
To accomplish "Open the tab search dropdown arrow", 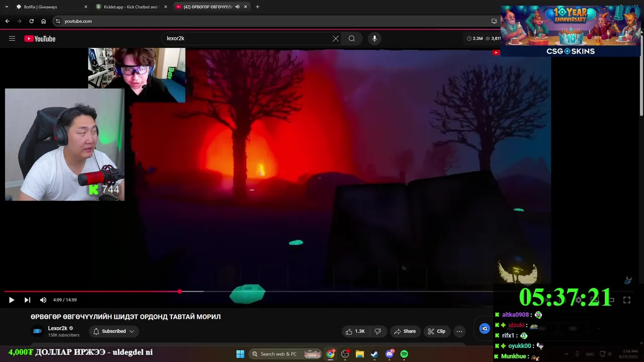I will click(x=6, y=7).
